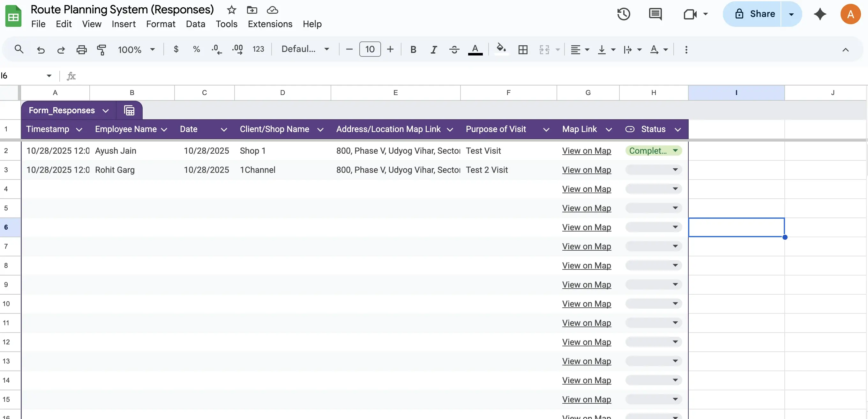Open the fill color picker

click(501, 49)
